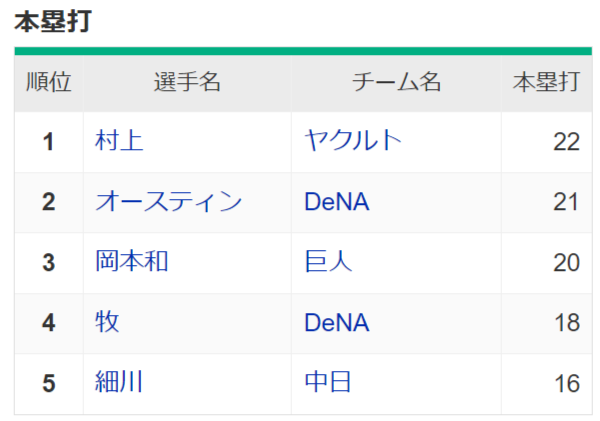The height and width of the screenshot is (421, 600).
Task: Click the 本塁打 section heading
Action: point(54,22)
